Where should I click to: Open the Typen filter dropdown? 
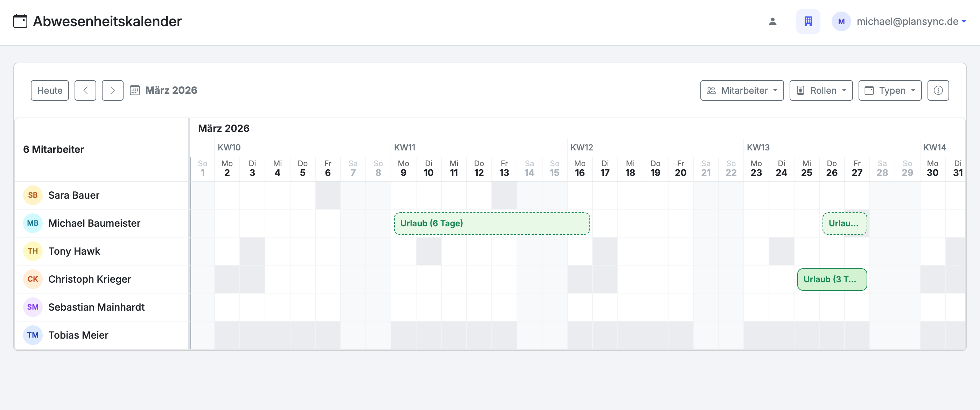(889, 91)
